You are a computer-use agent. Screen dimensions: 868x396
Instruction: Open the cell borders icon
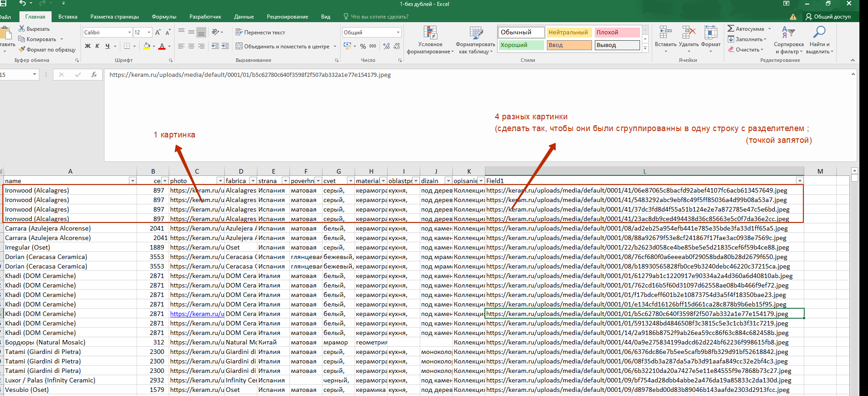coord(127,46)
